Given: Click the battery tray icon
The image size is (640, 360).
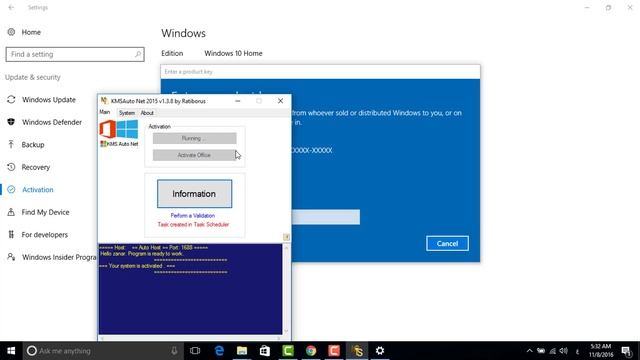Looking at the screenshot, I should pos(541,351).
